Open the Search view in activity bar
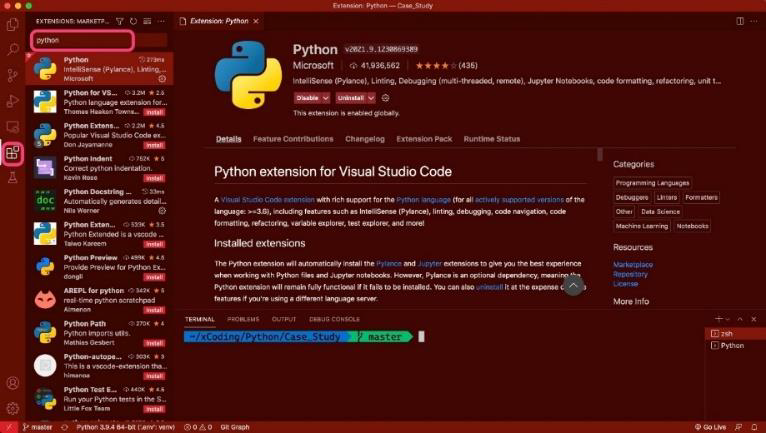The image size is (766, 433). pos(13,48)
